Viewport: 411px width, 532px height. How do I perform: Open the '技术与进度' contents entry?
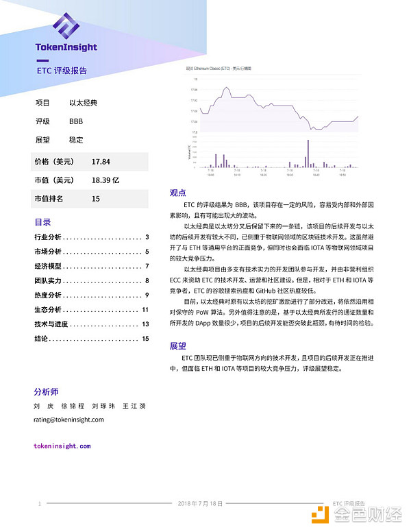click(x=92, y=324)
